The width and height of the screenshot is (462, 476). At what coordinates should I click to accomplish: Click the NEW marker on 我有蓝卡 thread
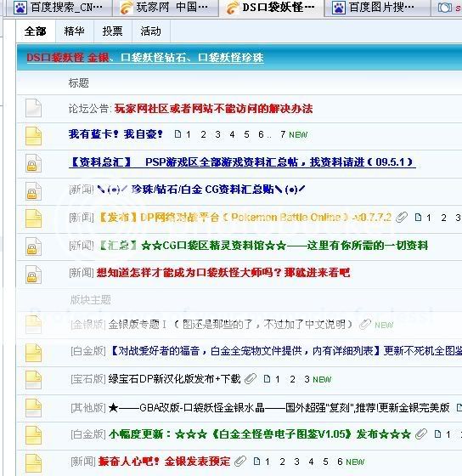tap(298, 135)
